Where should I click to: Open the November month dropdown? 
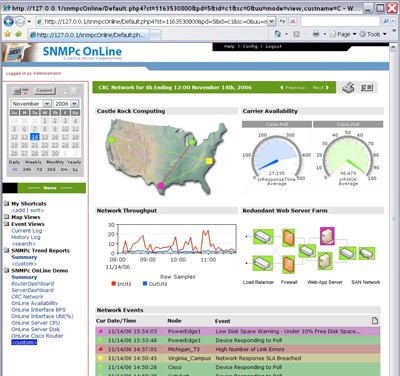click(47, 104)
